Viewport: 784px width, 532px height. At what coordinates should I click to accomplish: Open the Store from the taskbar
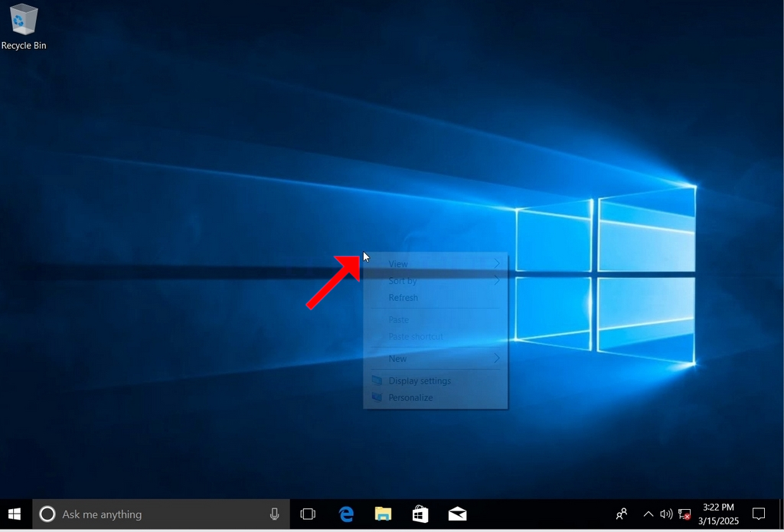coord(420,514)
